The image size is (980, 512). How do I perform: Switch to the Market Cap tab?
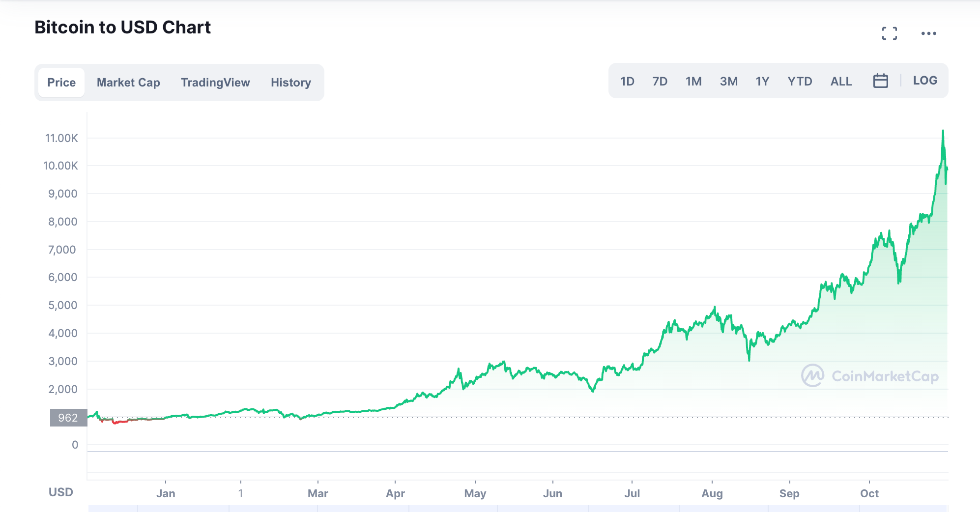(128, 83)
